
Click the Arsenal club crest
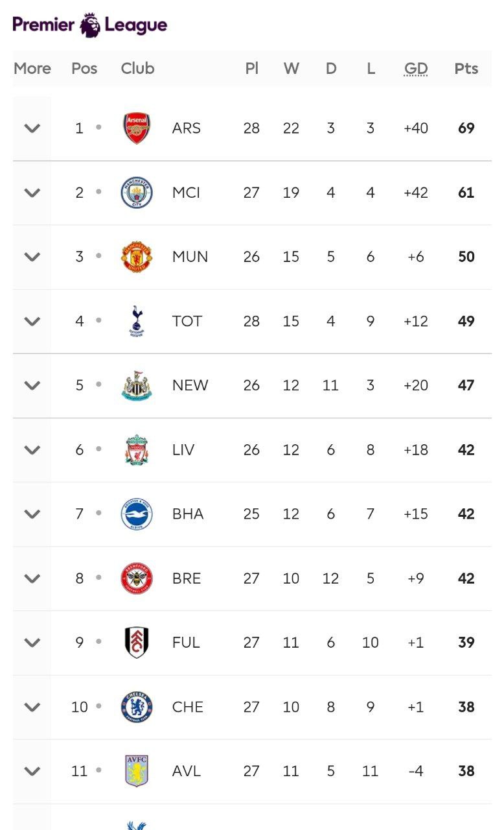137,128
